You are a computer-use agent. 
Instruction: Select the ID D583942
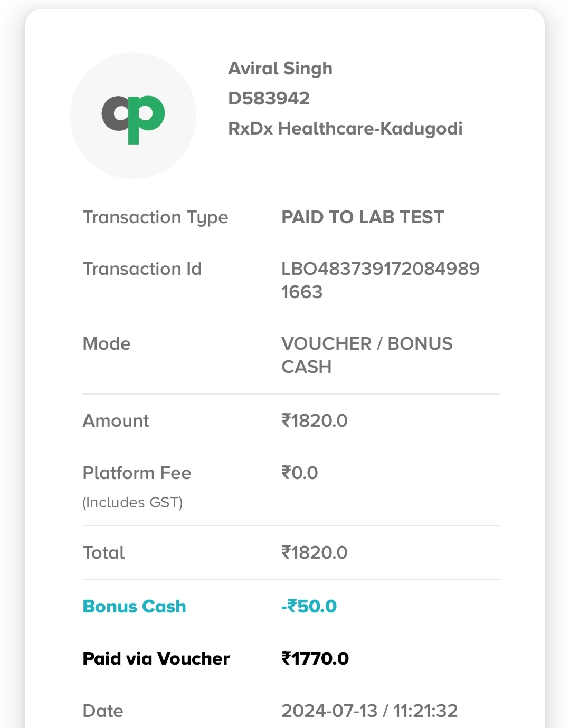point(269,98)
